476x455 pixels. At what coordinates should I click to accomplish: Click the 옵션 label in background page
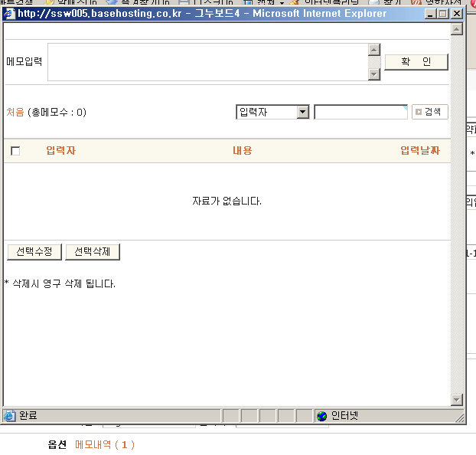(x=57, y=445)
